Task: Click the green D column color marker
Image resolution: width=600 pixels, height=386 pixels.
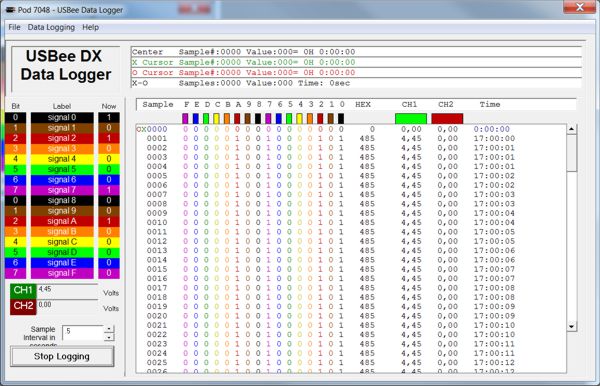Action: pos(206,119)
